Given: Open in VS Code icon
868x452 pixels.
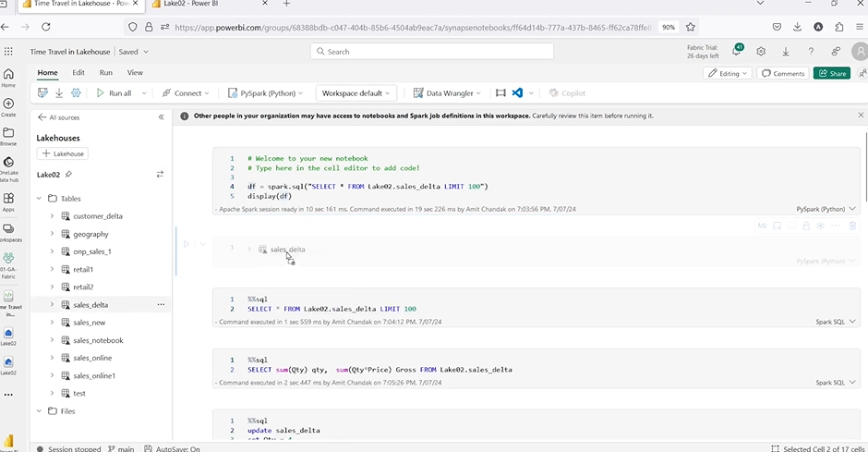Looking at the screenshot, I should point(517,93).
